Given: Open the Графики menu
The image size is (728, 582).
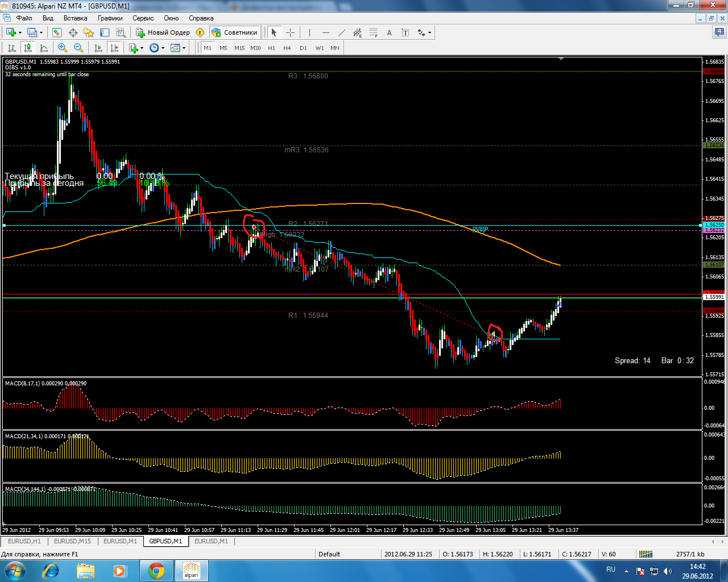Looking at the screenshot, I should point(110,18).
